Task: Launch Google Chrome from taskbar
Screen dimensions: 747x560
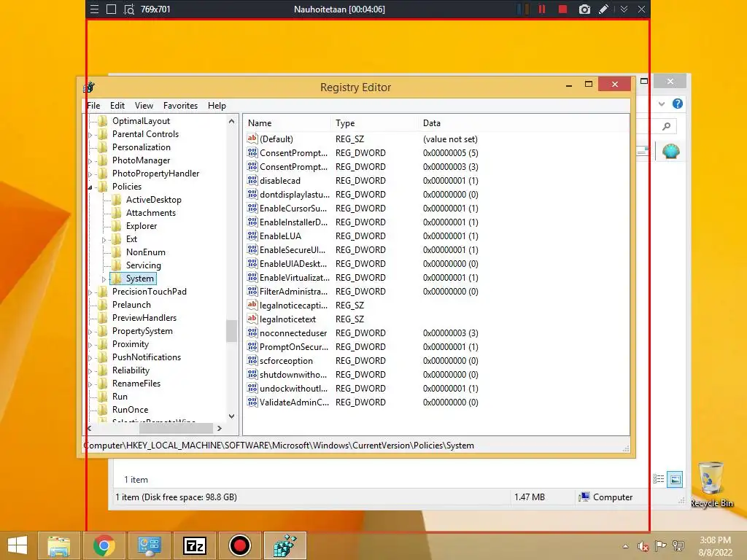Action: tap(104, 545)
